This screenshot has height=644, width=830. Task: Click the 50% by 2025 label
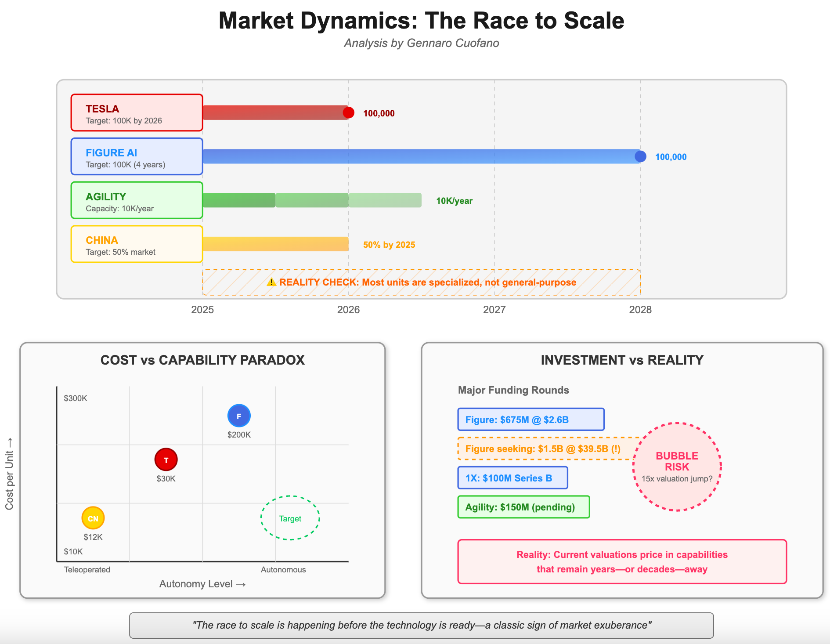389,245
